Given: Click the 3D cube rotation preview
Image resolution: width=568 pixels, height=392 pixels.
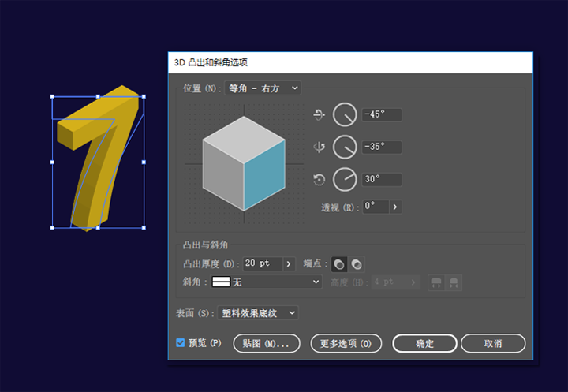Looking at the screenshot, I should pos(244,163).
